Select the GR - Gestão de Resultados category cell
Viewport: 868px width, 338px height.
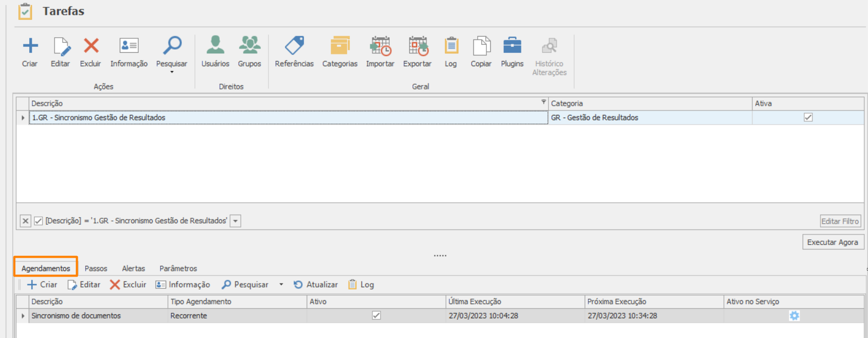coord(650,118)
